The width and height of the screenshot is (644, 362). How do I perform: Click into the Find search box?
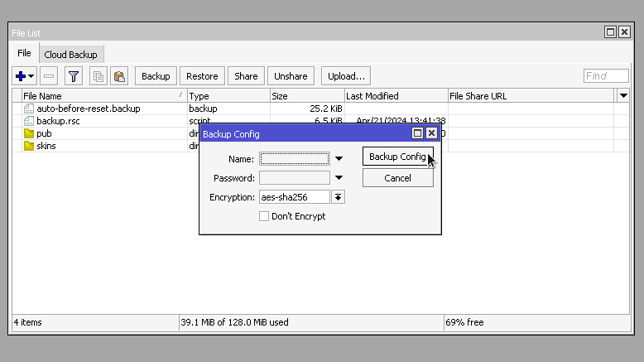tap(605, 76)
